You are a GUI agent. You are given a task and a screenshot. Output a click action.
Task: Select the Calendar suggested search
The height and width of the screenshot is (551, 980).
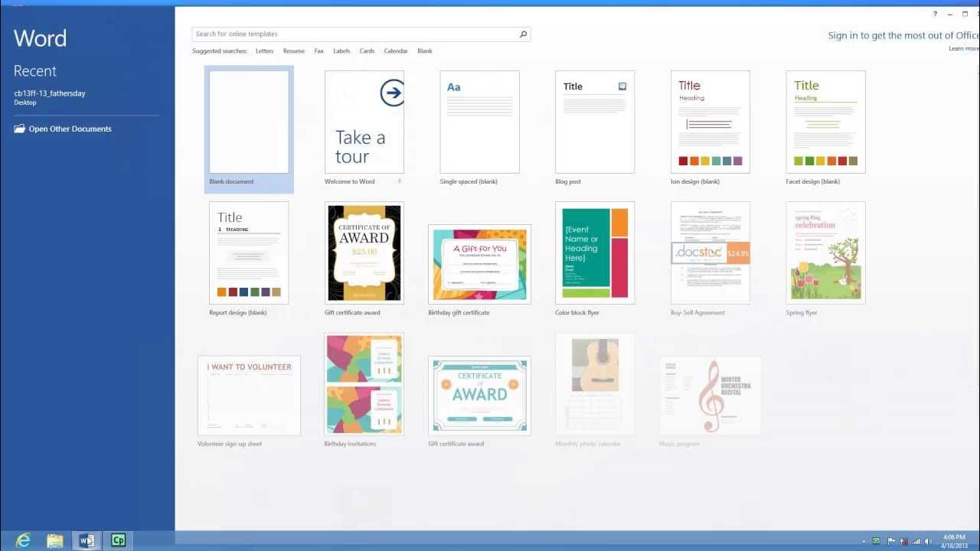point(396,51)
